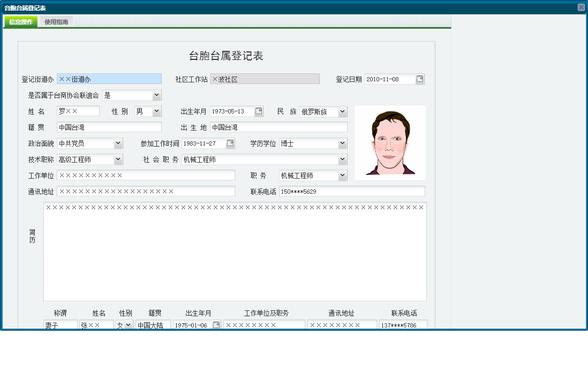Open the 职务 dropdown showing 机械工程师

(x=342, y=176)
